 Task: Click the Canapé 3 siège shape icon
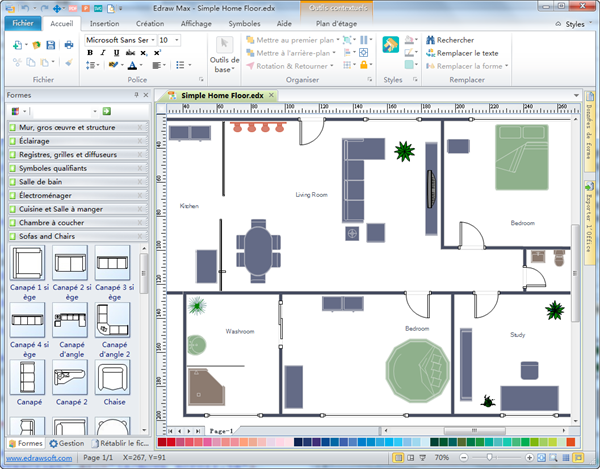click(112, 264)
